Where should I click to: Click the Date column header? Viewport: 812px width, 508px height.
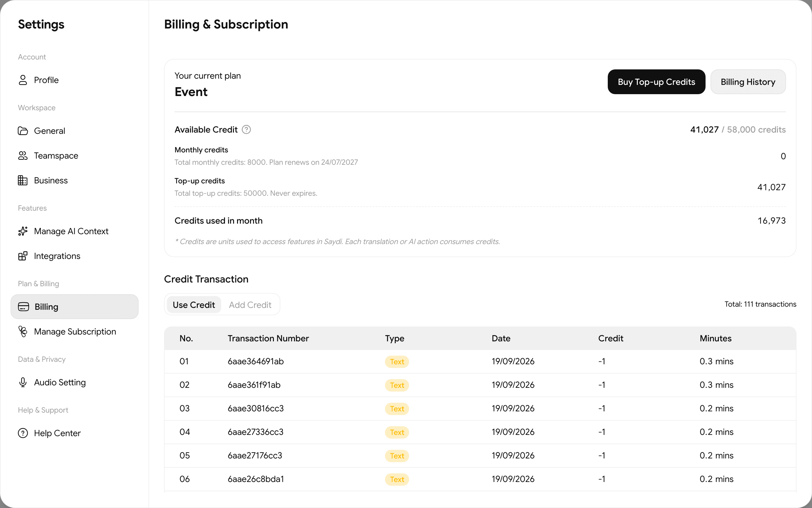click(501, 338)
